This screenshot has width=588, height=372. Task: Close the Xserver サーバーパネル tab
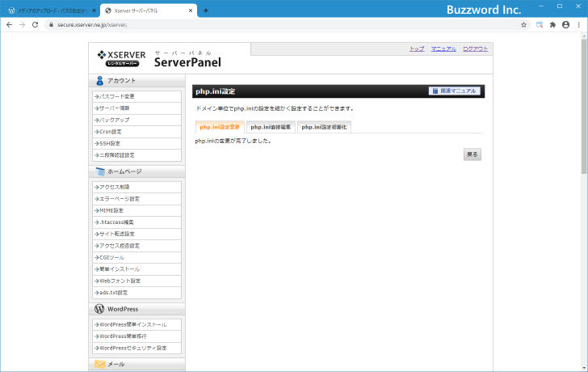point(191,11)
